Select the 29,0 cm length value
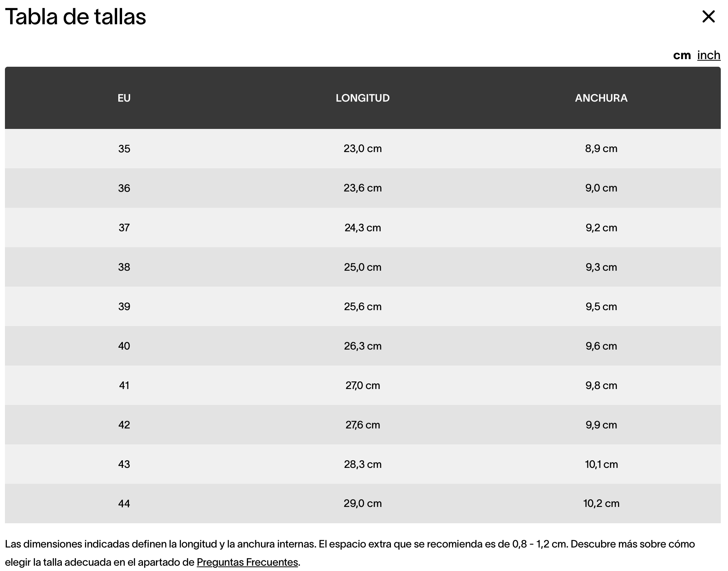728x571 pixels. (362, 504)
